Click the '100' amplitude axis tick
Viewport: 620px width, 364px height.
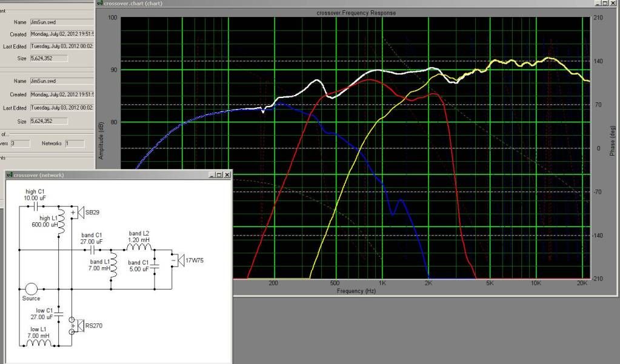[x=113, y=18]
